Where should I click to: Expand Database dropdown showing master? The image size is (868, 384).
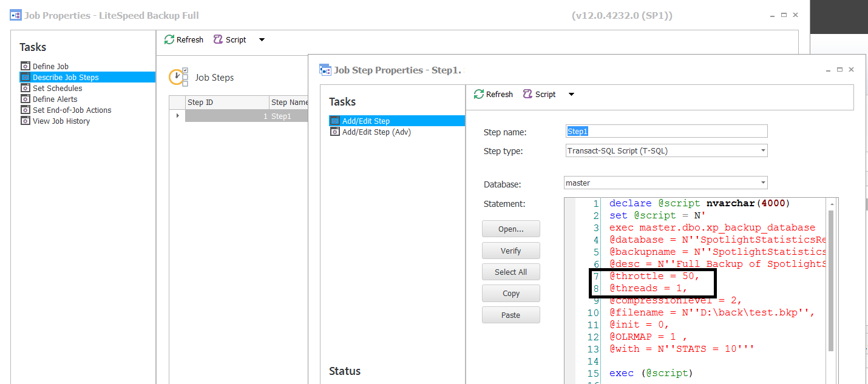[x=762, y=183]
